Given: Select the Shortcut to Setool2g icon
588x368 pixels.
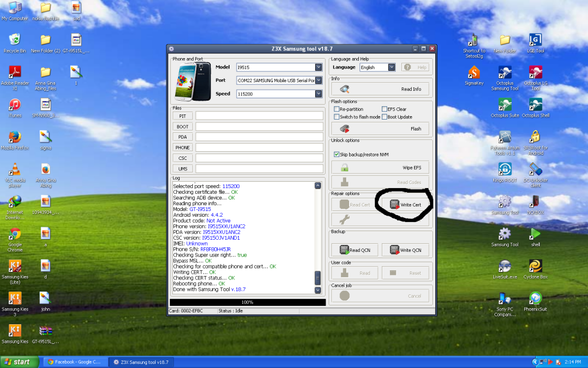Looking at the screenshot, I should pos(474,46).
